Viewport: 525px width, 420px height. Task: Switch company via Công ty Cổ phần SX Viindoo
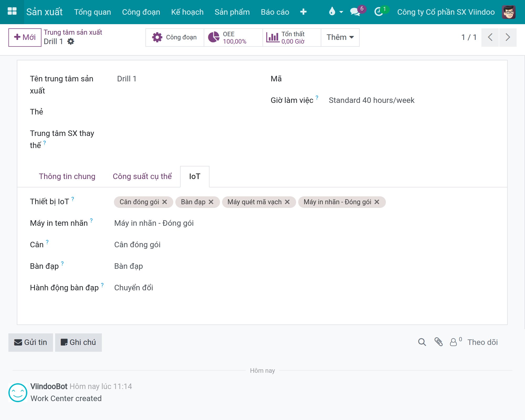point(446,12)
